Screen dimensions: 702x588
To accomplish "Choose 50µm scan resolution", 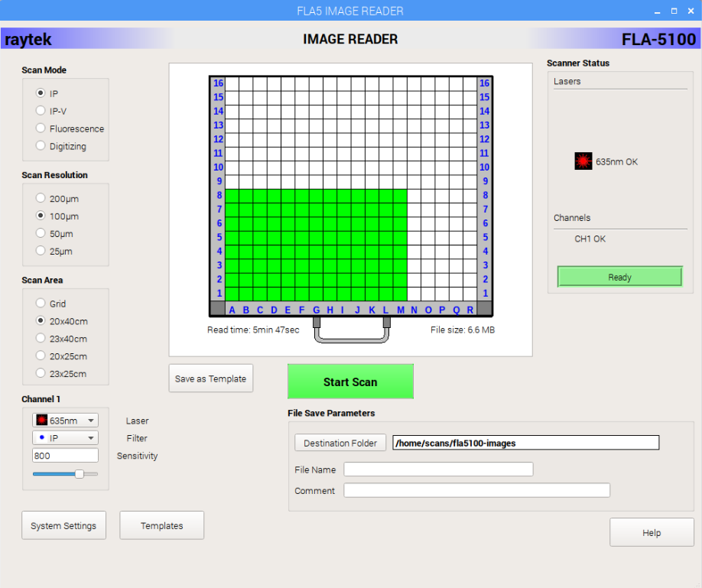I will click(x=39, y=233).
